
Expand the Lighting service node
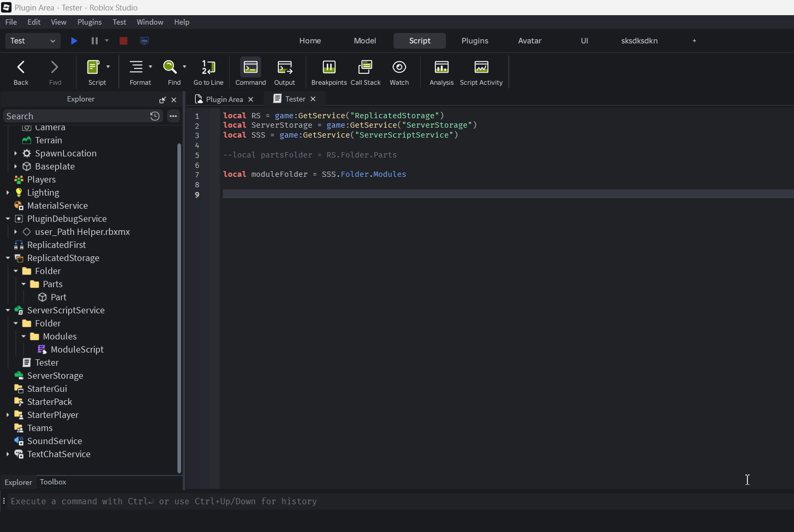(x=8, y=193)
